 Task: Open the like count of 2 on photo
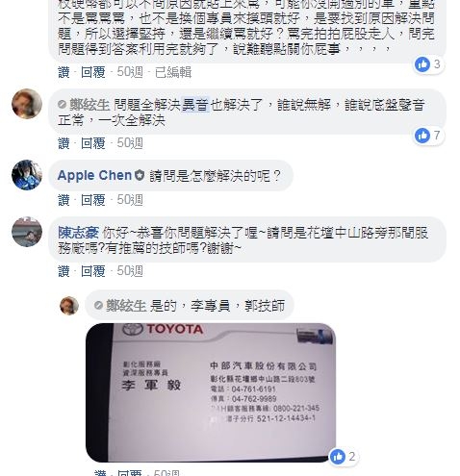(344, 457)
